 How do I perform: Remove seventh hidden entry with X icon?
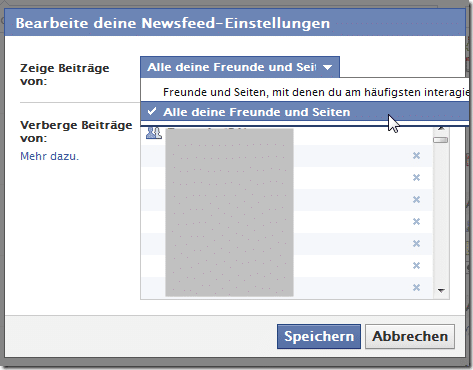pyautogui.click(x=416, y=288)
